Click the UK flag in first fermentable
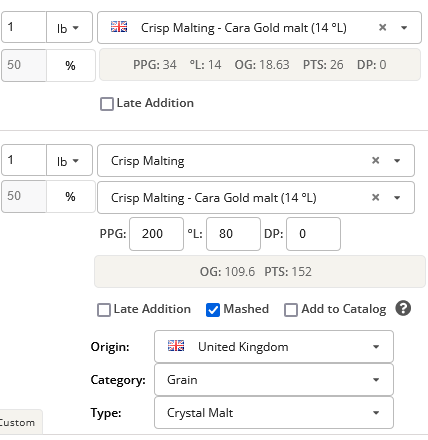This screenshot has height=440, width=428. click(x=119, y=27)
